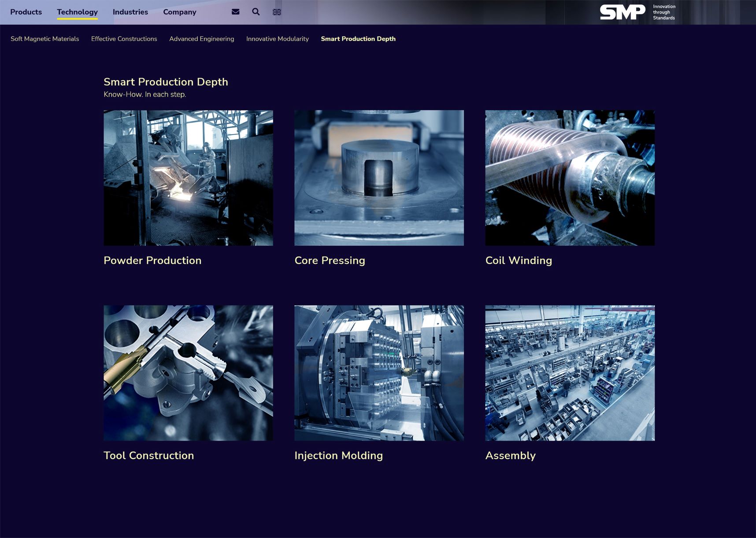Expand the Technology navigation section
The height and width of the screenshot is (538, 756).
tap(77, 12)
